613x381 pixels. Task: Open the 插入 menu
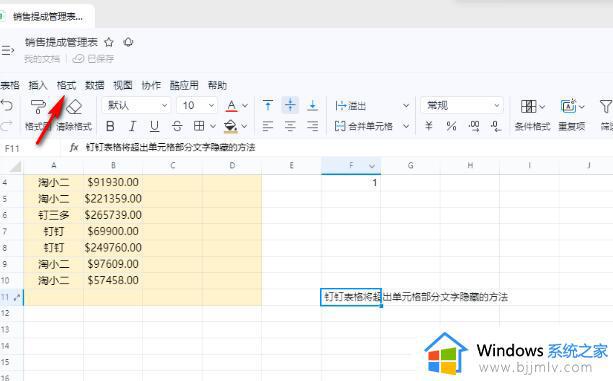[x=38, y=85]
